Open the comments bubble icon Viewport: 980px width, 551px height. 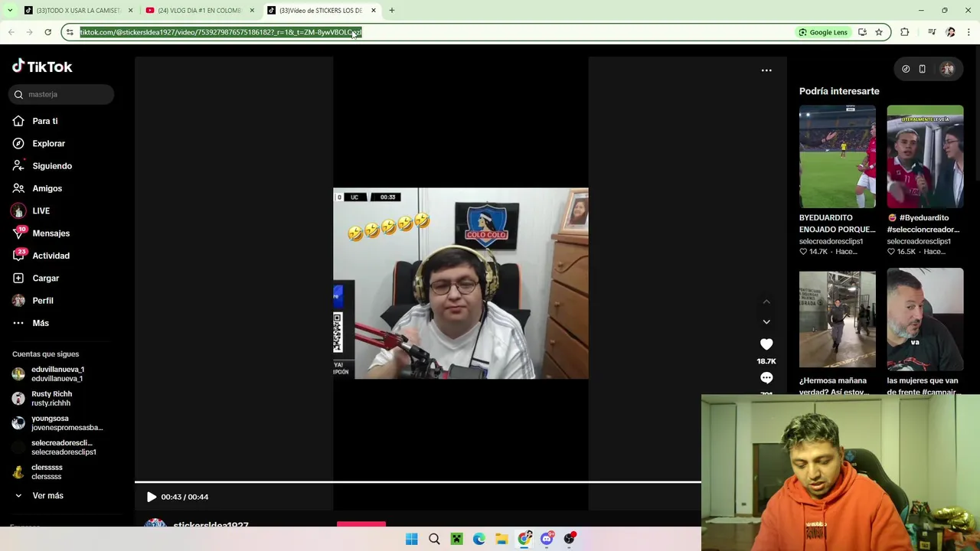pyautogui.click(x=766, y=378)
